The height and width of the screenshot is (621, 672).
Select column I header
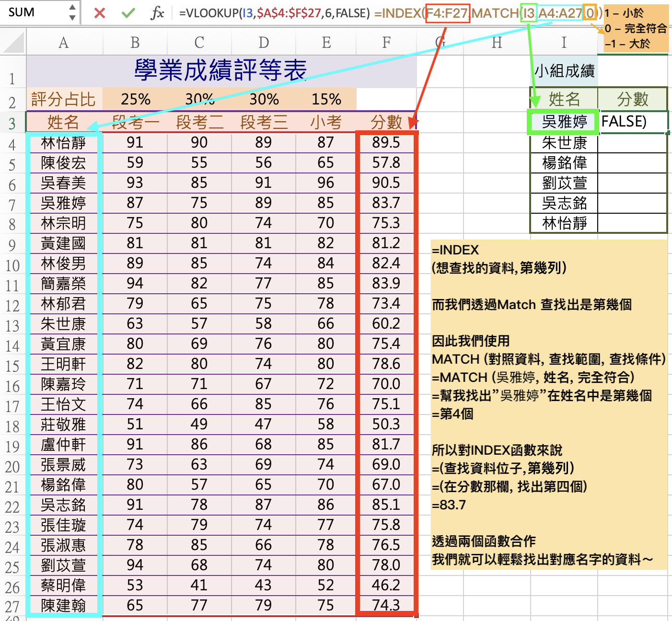point(564,43)
